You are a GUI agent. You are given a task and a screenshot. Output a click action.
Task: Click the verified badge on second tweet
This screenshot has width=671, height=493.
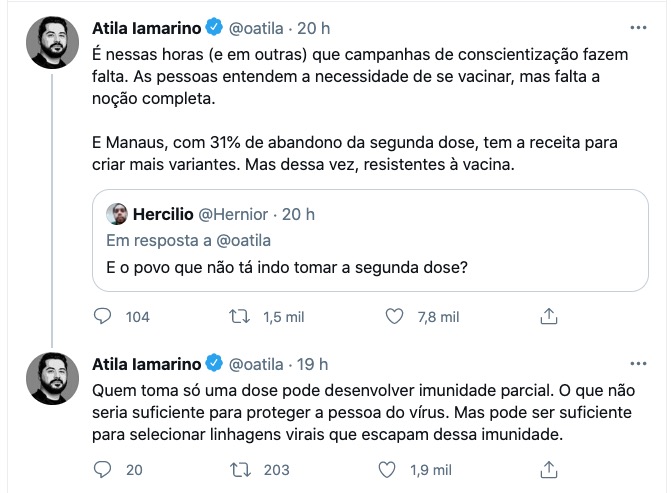click(213, 363)
